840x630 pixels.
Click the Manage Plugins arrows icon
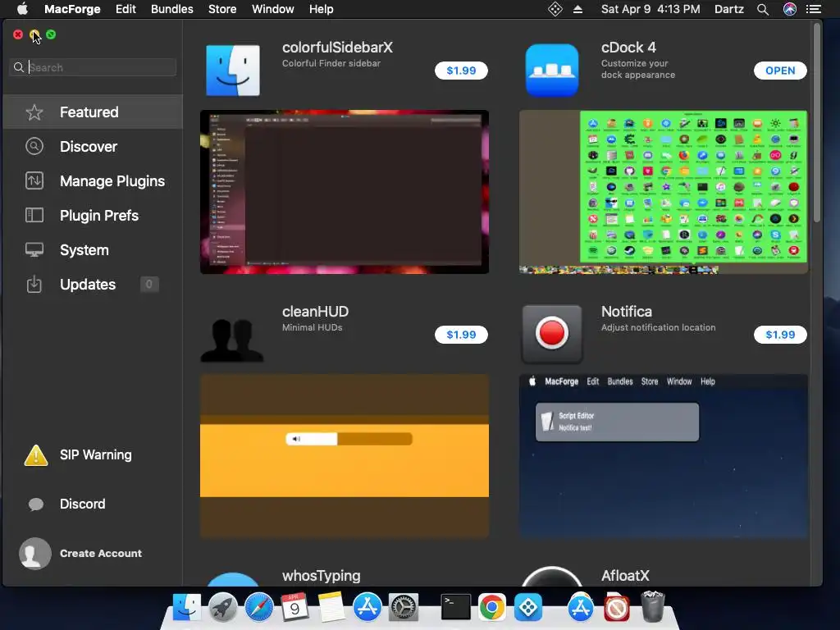coord(34,180)
